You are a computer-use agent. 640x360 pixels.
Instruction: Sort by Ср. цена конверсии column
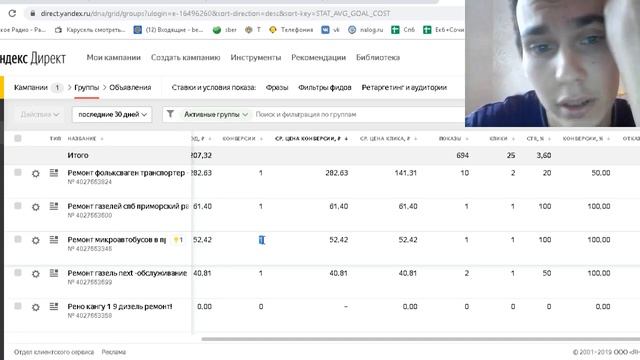(311, 139)
